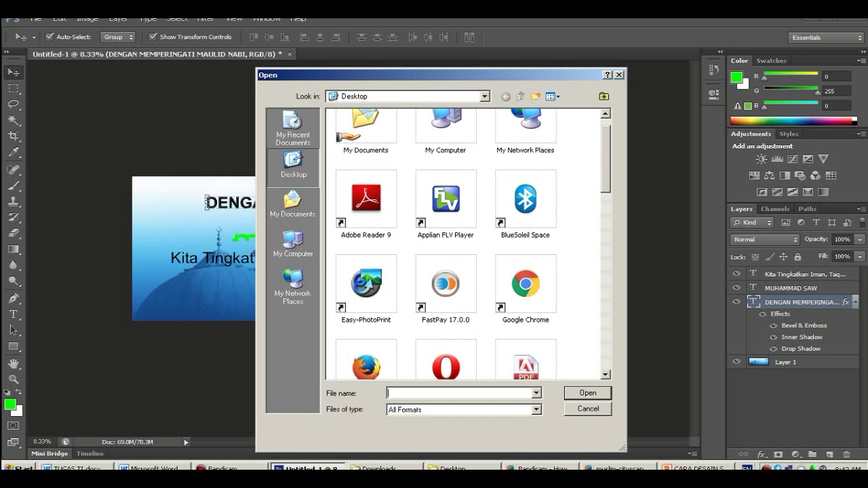Hide the Kita Tingkatkan Iman layer
The image size is (868, 488).
click(x=736, y=274)
